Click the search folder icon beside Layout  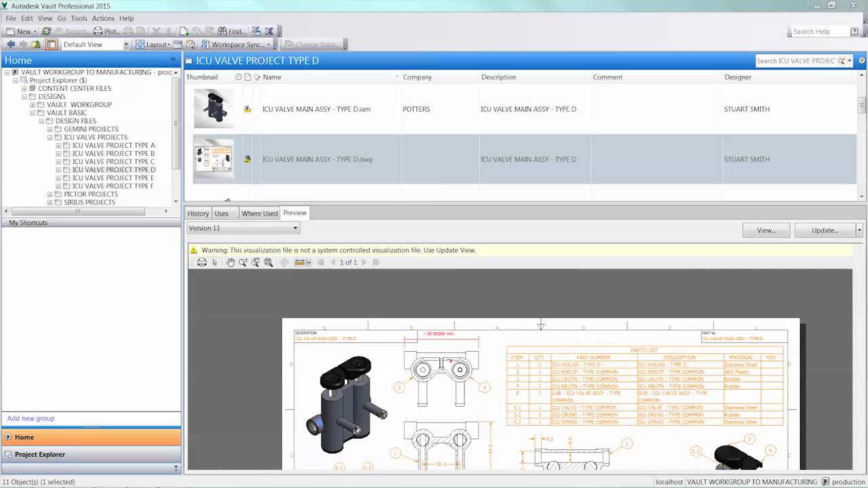191,45
